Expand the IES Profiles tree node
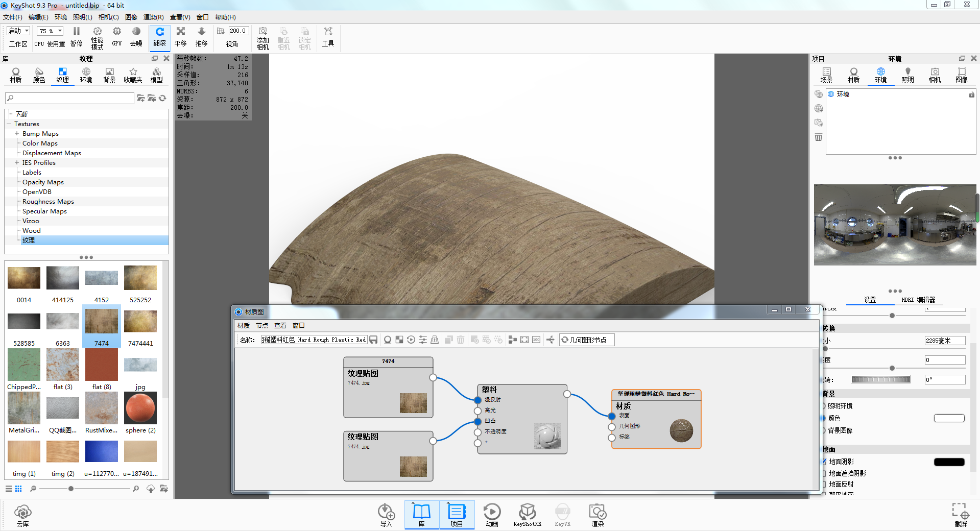Screen dimensions: 980x531 pyautogui.click(x=17, y=162)
